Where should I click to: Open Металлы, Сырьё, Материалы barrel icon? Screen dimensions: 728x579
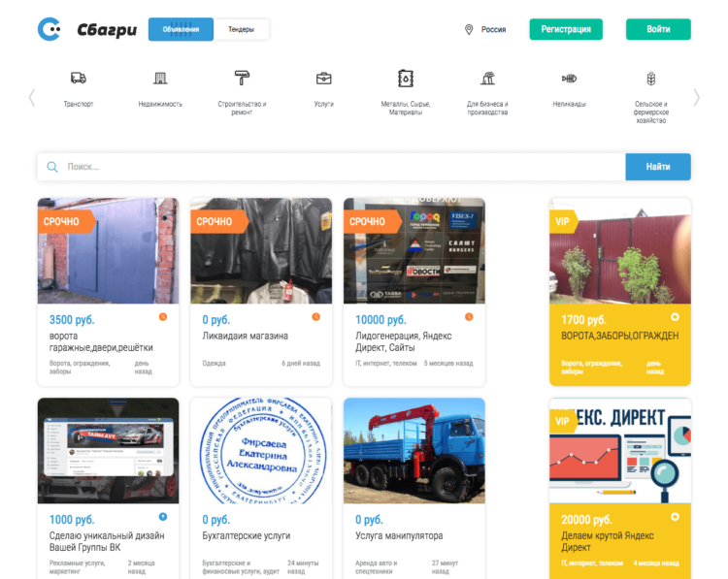(x=406, y=79)
